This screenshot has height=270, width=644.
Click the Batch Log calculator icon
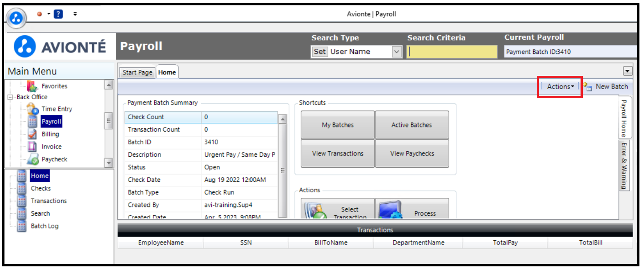point(21,226)
